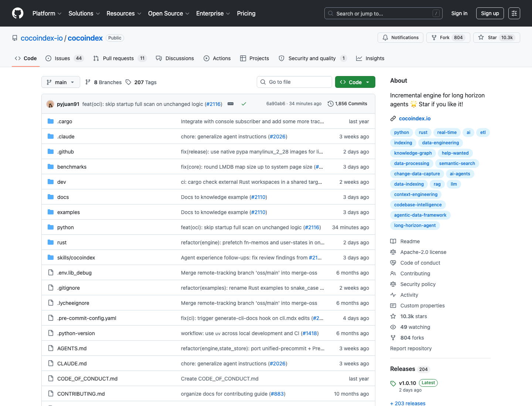The image size is (532, 406).
Task: Click the commit status check mark icon
Action: 244,104
